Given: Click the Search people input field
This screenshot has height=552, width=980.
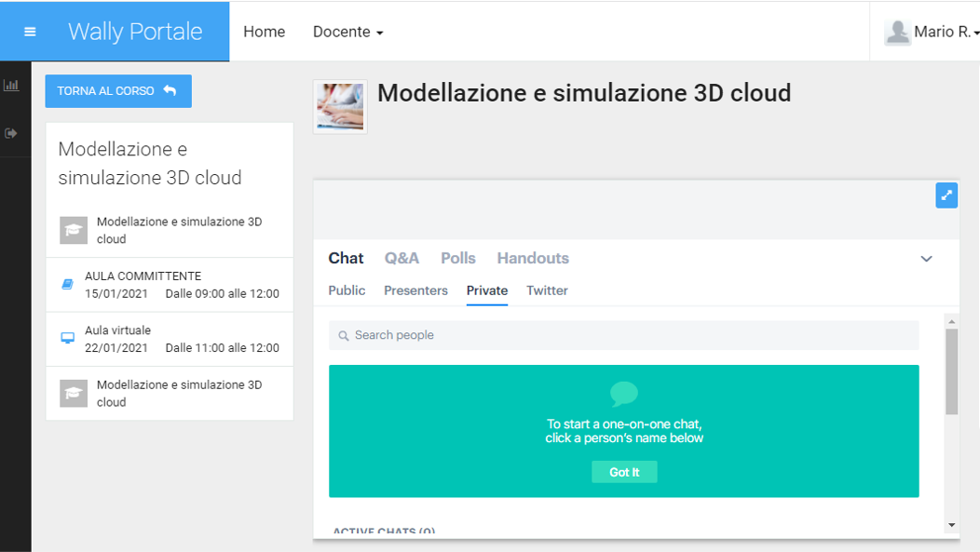Looking at the screenshot, I should [624, 335].
